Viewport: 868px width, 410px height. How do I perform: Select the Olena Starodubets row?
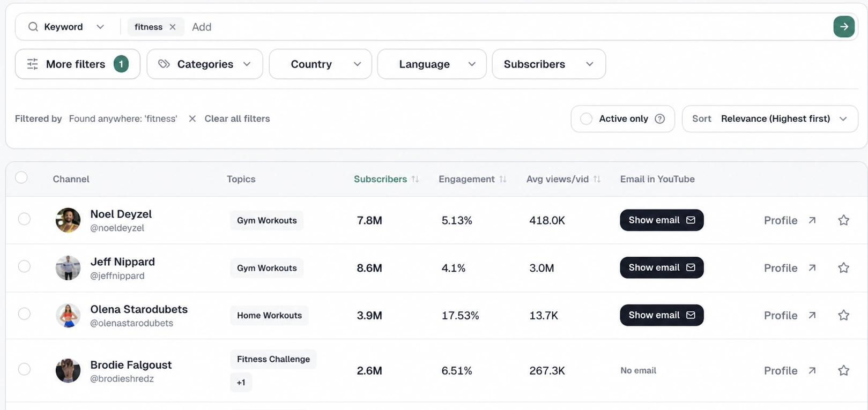pyautogui.click(x=24, y=314)
